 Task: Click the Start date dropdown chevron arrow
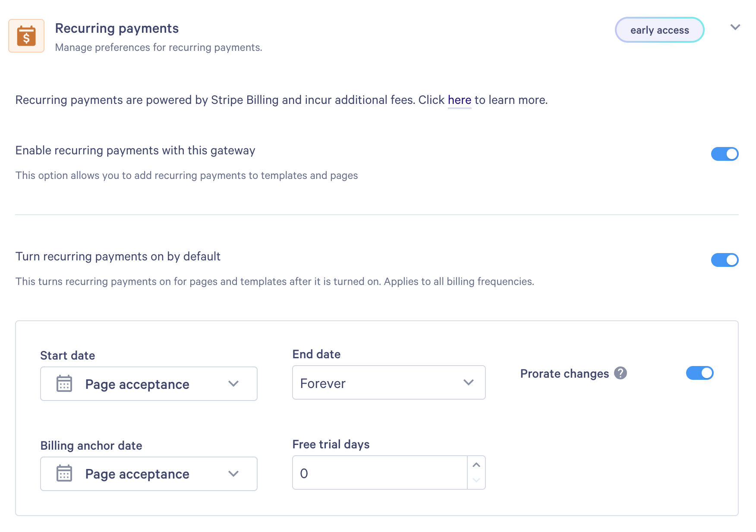click(233, 384)
